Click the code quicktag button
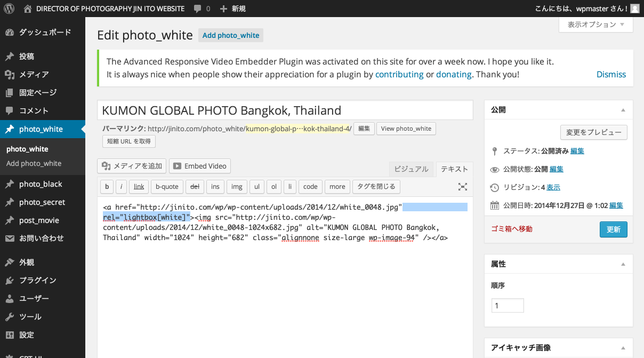644x358 pixels. 310,187
